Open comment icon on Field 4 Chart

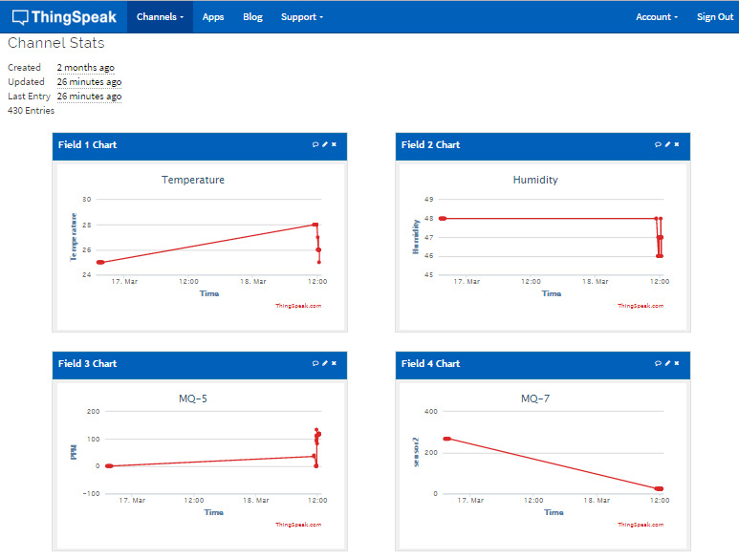[x=658, y=363]
